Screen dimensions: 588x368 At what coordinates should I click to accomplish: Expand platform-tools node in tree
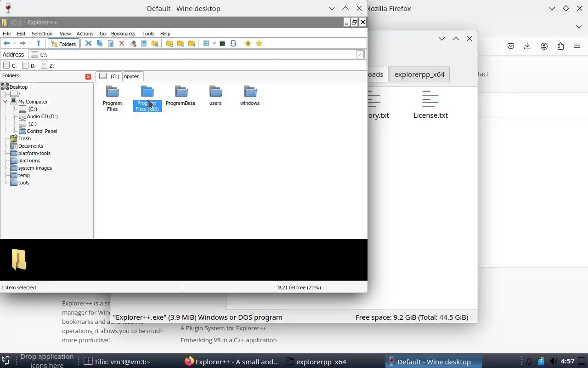(x=6, y=153)
